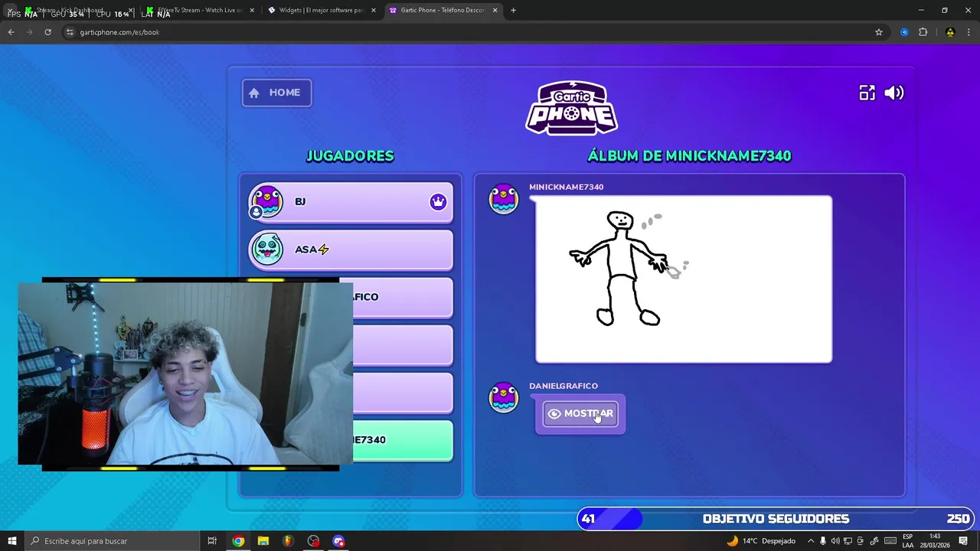Open the Chrome three-dot menu
Viewport: 980px width, 551px height.
pyautogui.click(x=969, y=32)
